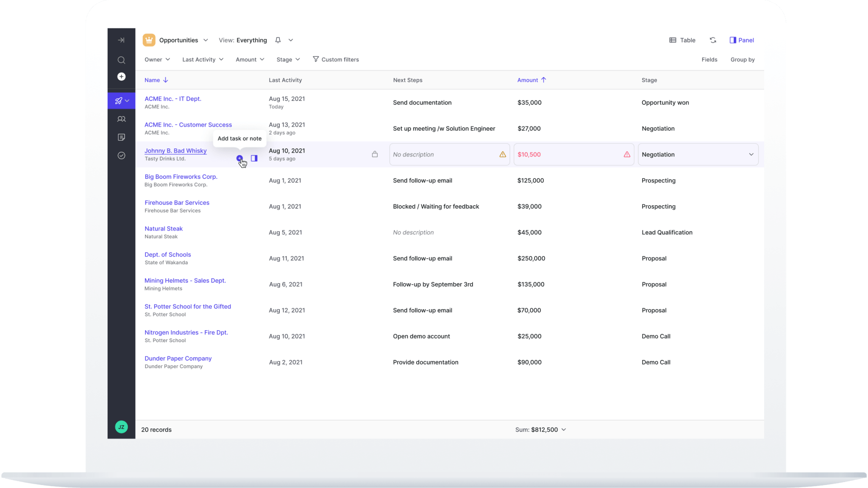Image resolution: width=868 pixels, height=488 pixels.
Task: Open search from sidebar magnifier icon
Action: pyautogui.click(x=121, y=60)
